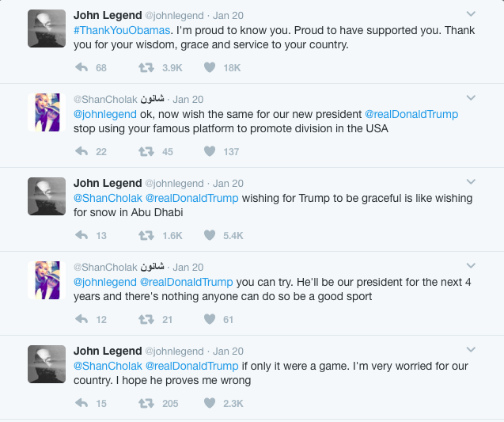Image resolution: width=504 pixels, height=422 pixels.
Task: Open the #ThankYouObamas hashtag link
Action: (x=122, y=30)
